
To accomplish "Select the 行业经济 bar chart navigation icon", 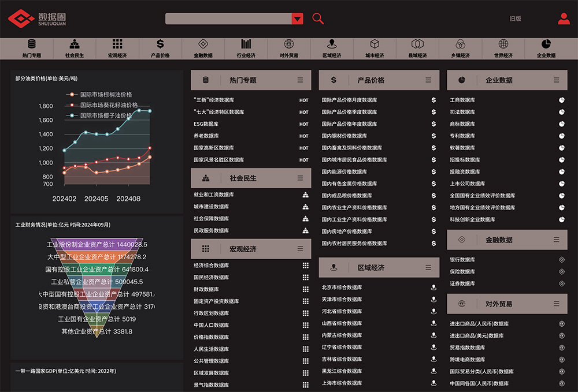I will [x=246, y=44].
